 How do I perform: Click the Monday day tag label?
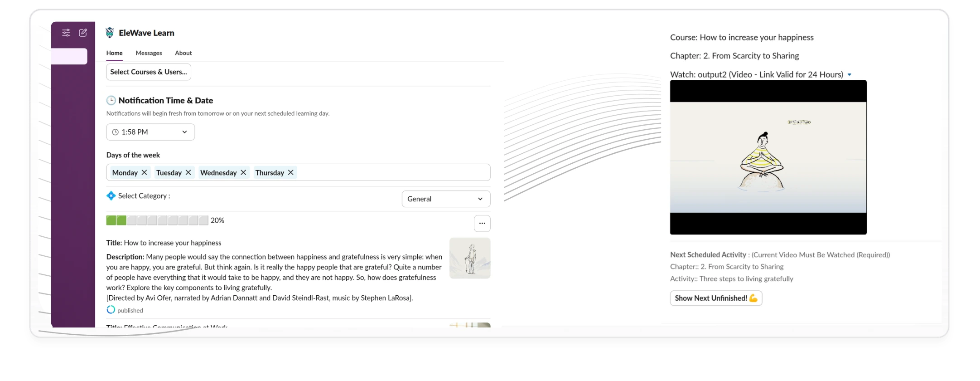(x=125, y=172)
